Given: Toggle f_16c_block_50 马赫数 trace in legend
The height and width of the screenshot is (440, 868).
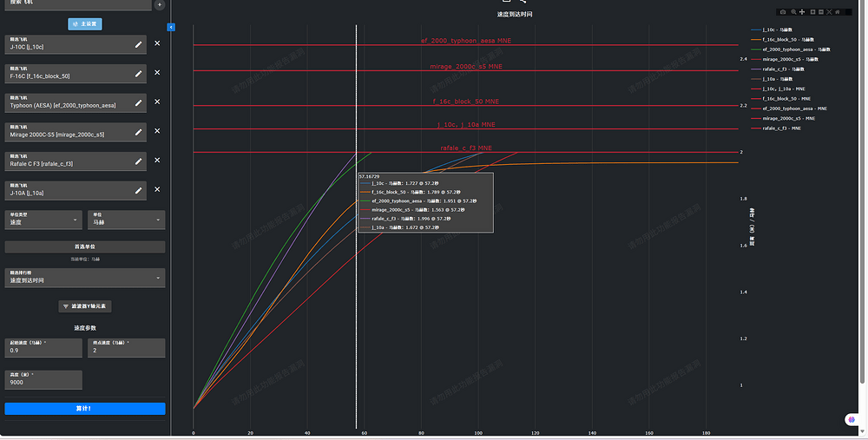Looking at the screenshot, I should pos(782,40).
